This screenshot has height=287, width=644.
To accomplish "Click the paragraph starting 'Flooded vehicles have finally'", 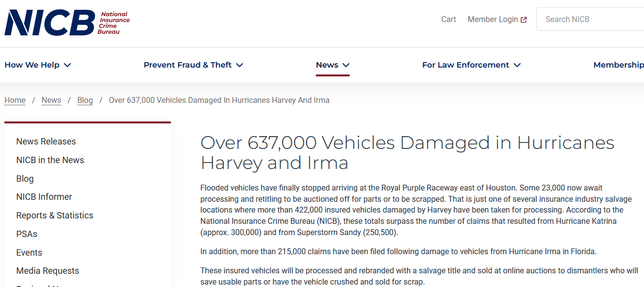I will pyautogui.click(x=416, y=210).
